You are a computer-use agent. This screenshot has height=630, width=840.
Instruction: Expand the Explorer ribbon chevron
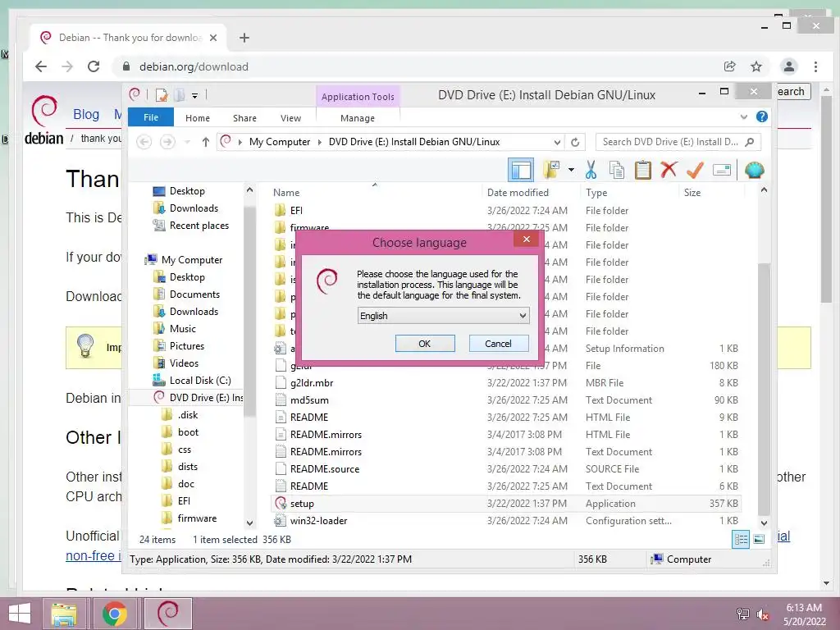click(743, 116)
